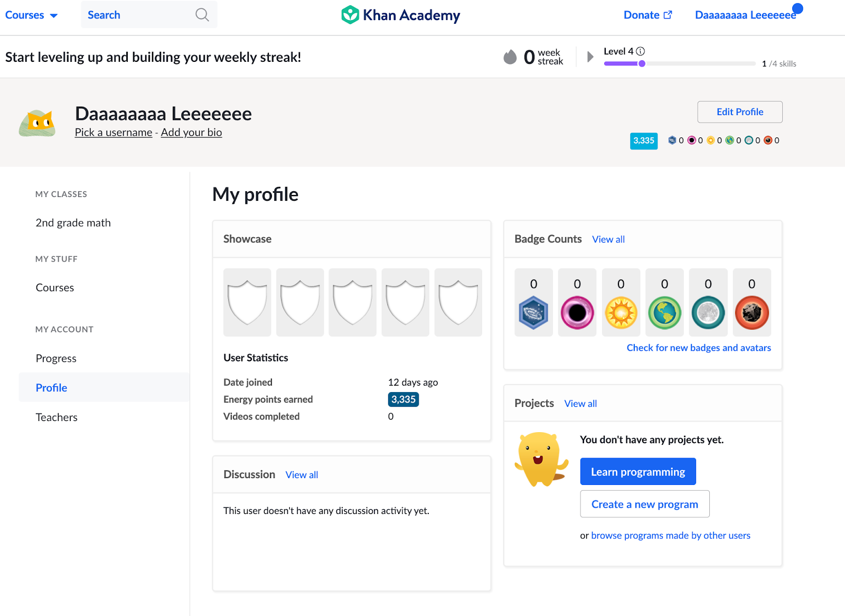This screenshot has height=616, width=845.
Task: Click the third empty showcase shield
Action: point(352,302)
